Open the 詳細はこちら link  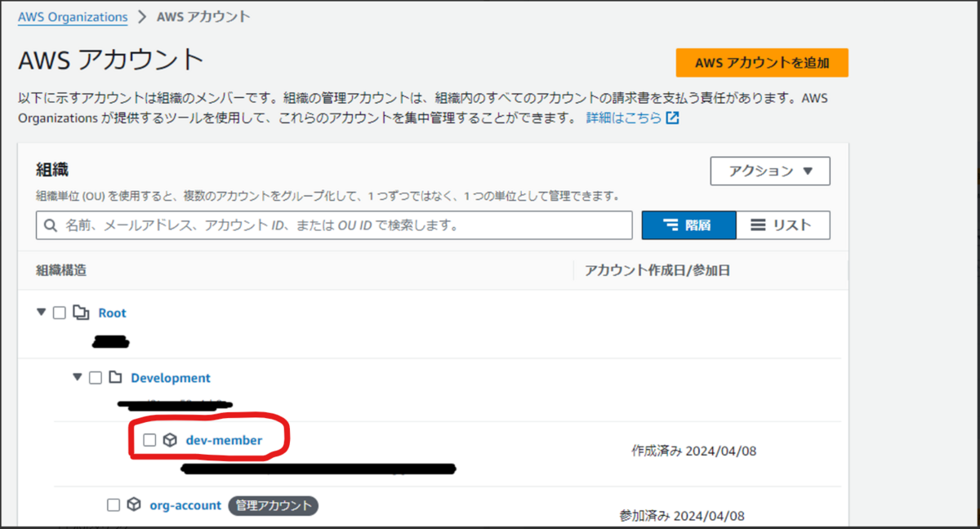(624, 118)
